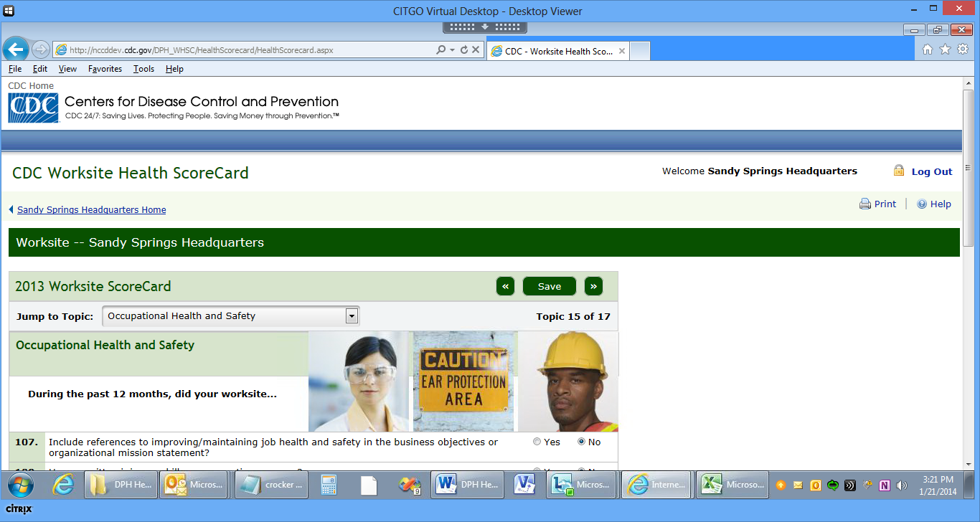The image size is (980, 522).
Task: Click the CDC Home link
Action: tap(31, 86)
